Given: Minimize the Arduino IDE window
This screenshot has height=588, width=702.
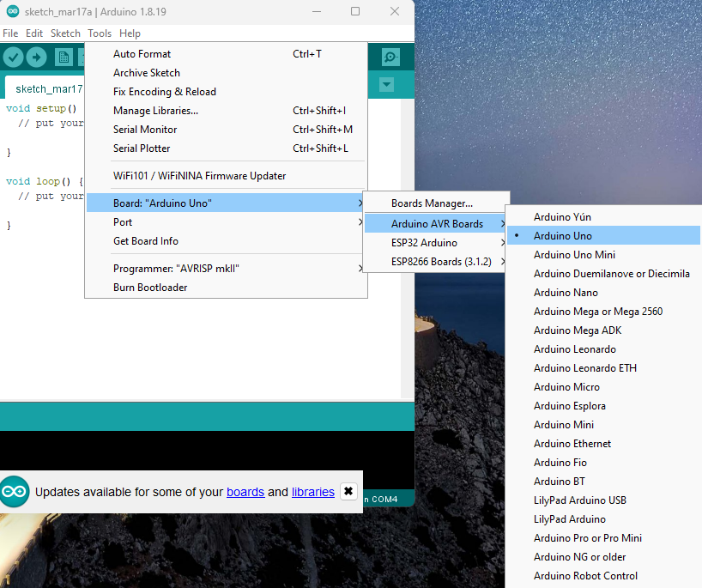Looking at the screenshot, I should [317, 11].
